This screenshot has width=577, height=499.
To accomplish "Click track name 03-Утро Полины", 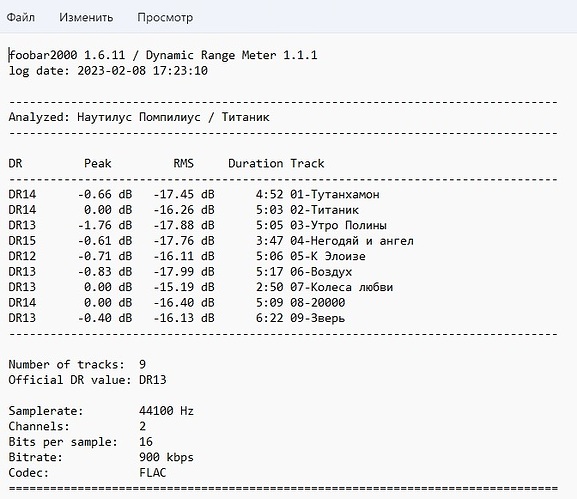I will pos(339,225).
